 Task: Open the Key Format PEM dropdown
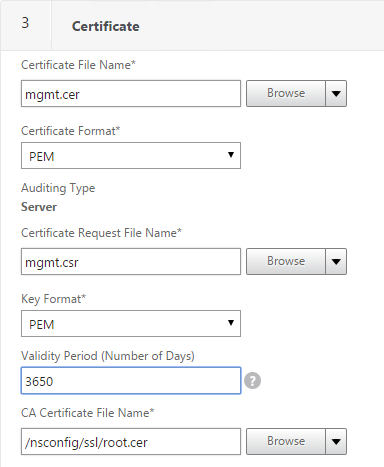coord(131,324)
